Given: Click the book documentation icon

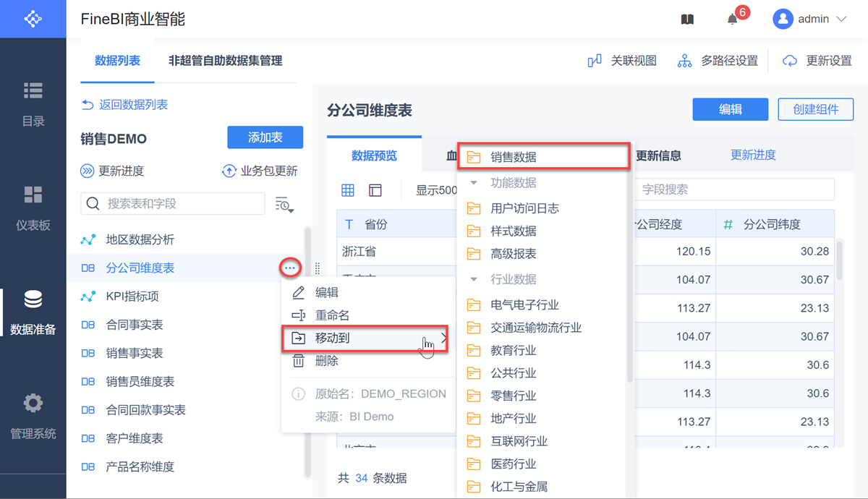Looking at the screenshot, I should pos(687,20).
